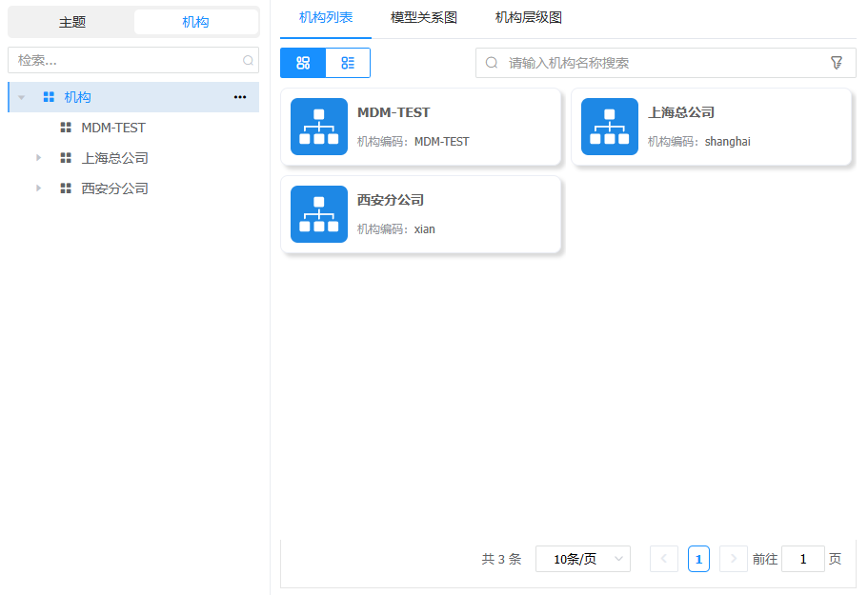Click page number 1 button
Viewport: 868px width, 595px height.
tap(698, 559)
